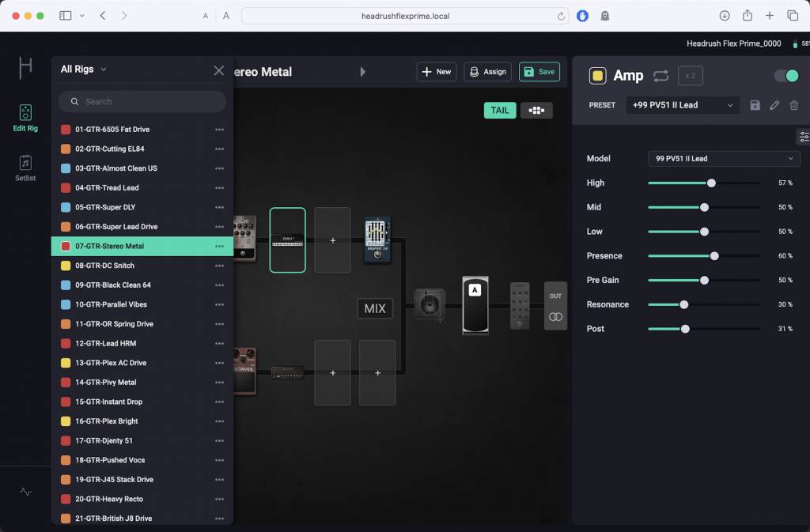The height and width of the screenshot is (532, 810).
Task: Close the All Rigs panel
Action: [x=218, y=70]
